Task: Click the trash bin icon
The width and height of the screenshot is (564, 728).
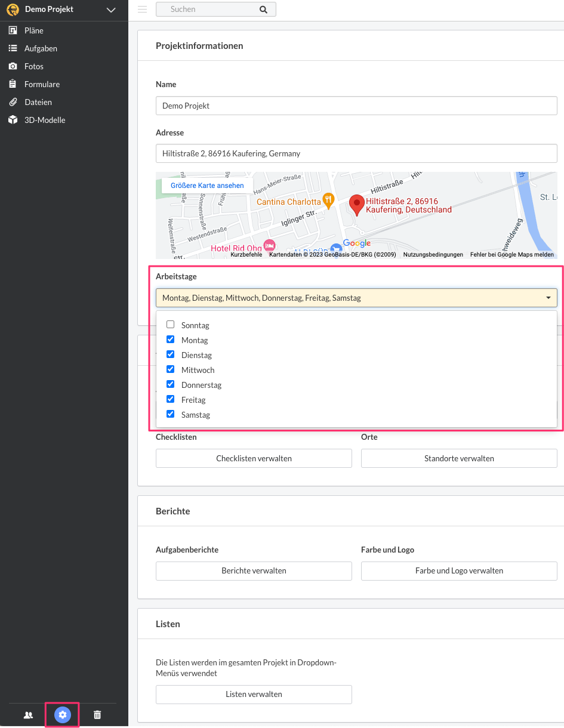Action: coord(98,715)
